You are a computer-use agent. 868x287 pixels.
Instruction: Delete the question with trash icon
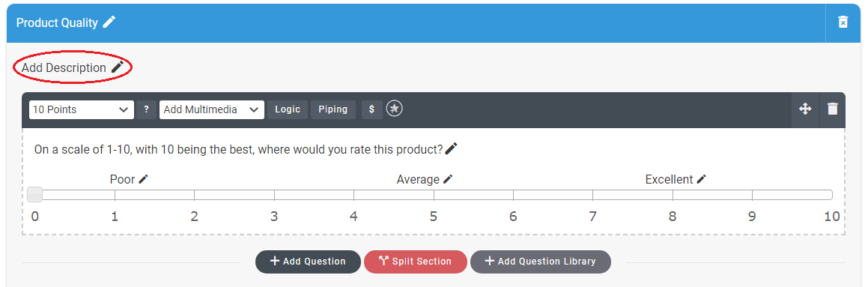tap(833, 109)
